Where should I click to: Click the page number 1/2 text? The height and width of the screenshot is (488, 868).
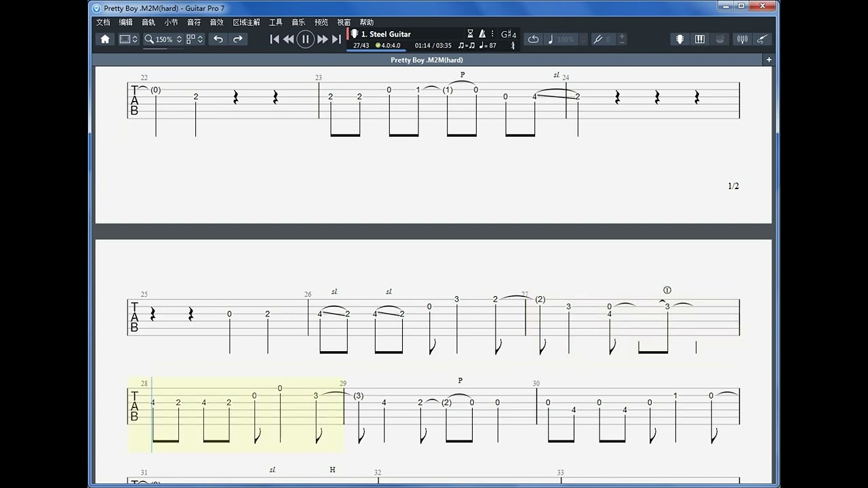tap(733, 186)
